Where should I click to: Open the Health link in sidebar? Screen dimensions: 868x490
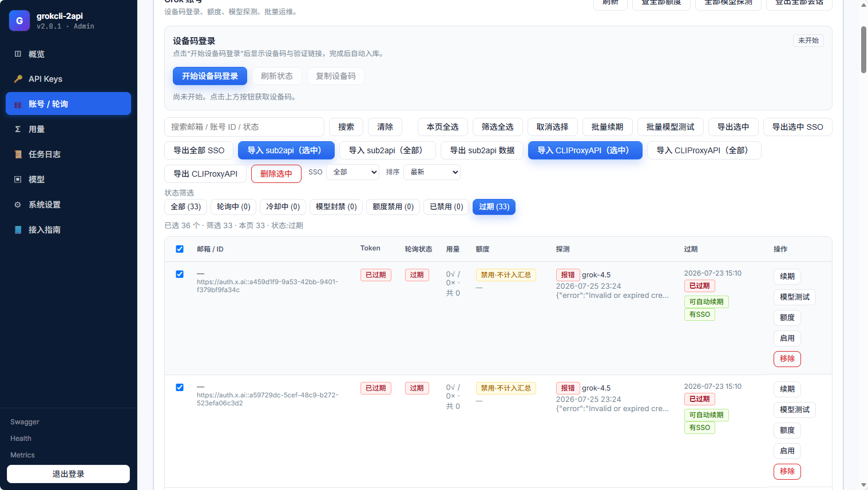click(x=21, y=439)
